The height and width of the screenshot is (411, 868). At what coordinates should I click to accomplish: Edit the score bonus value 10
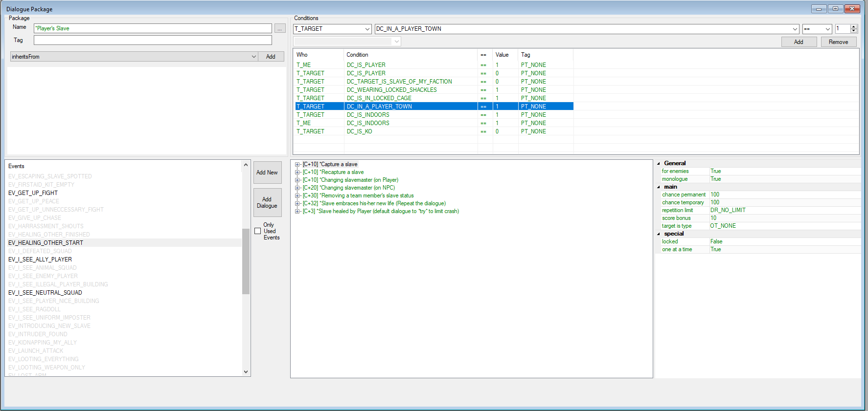(785, 218)
